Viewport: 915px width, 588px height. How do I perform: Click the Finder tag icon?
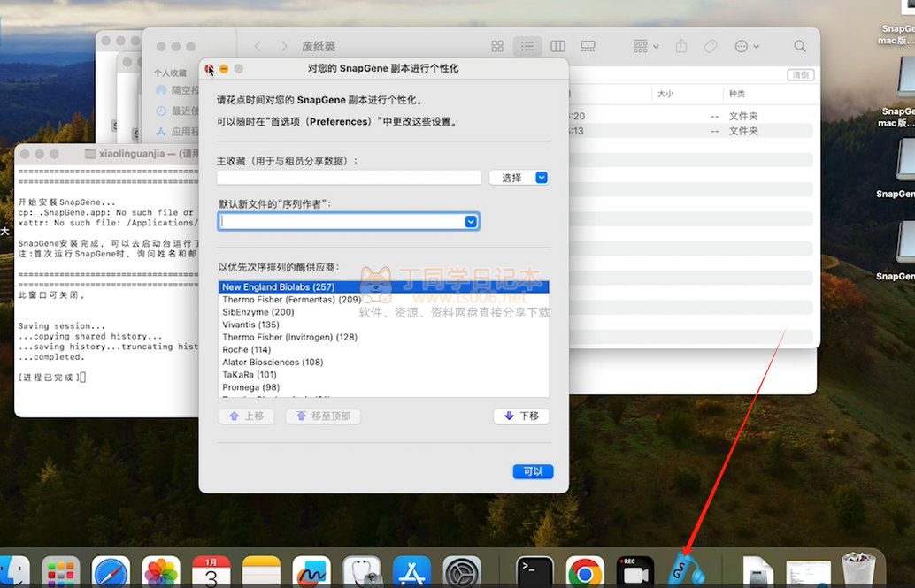click(x=710, y=46)
